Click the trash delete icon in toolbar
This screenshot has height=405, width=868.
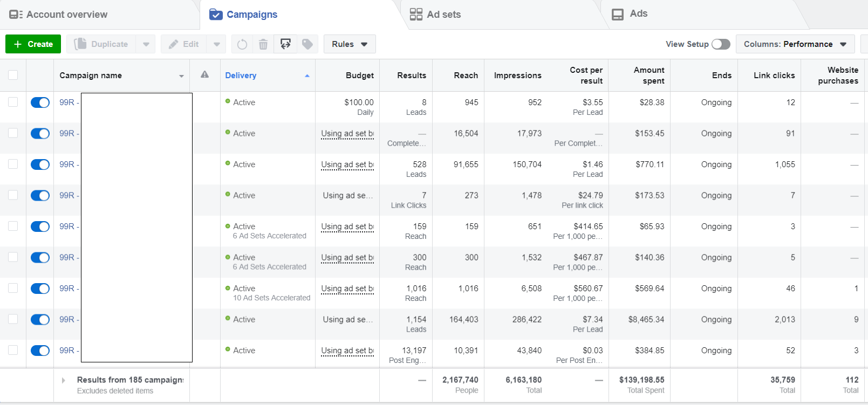tap(263, 44)
